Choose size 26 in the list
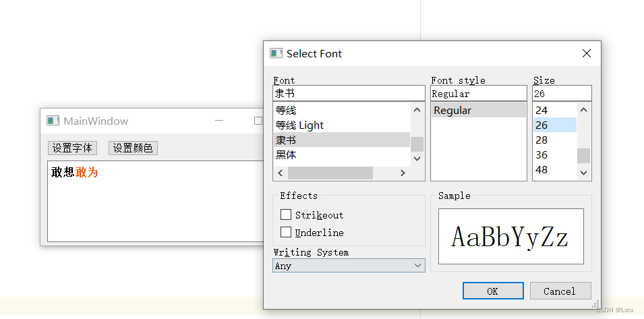 tap(555, 125)
